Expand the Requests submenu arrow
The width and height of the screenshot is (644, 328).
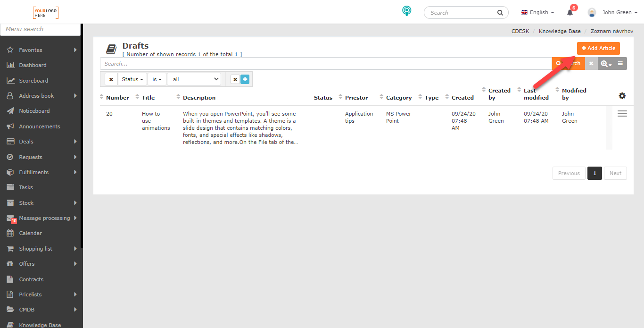pyautogui.click(x=75, y=157)
